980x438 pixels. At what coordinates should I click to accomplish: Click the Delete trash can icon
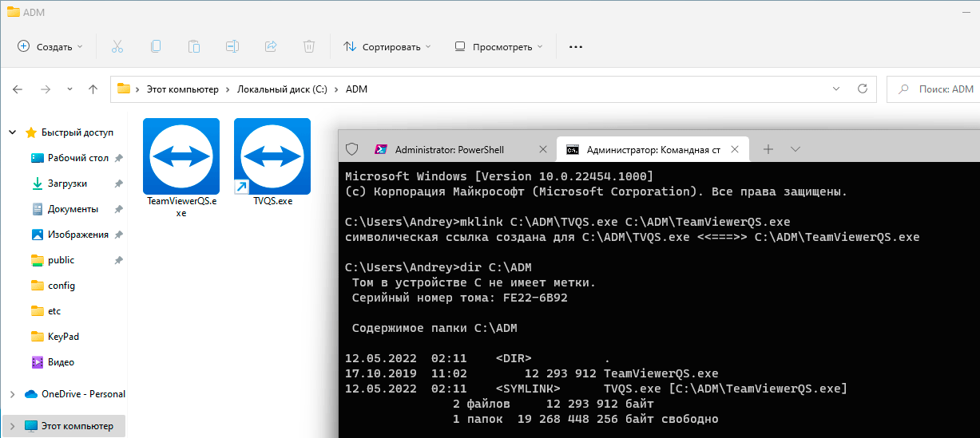click(x=309, y=46)
